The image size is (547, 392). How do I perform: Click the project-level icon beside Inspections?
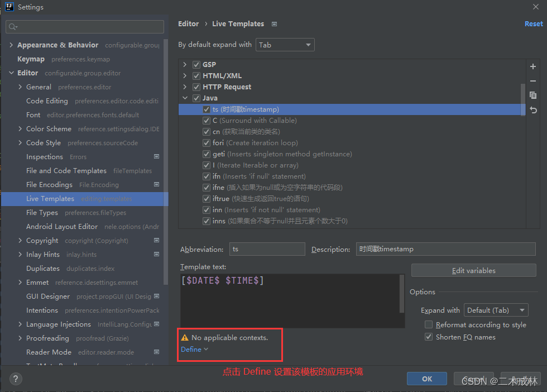157,156
